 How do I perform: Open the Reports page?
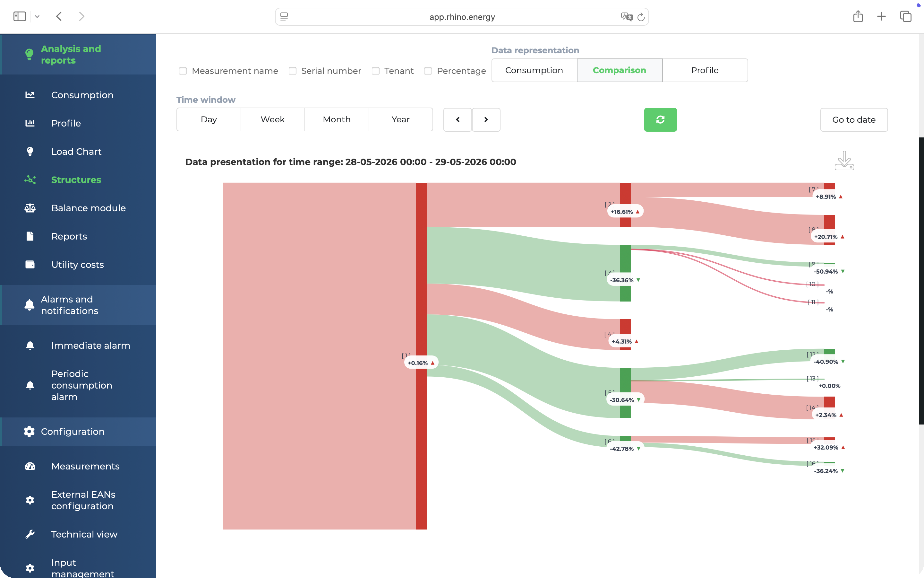69,236
